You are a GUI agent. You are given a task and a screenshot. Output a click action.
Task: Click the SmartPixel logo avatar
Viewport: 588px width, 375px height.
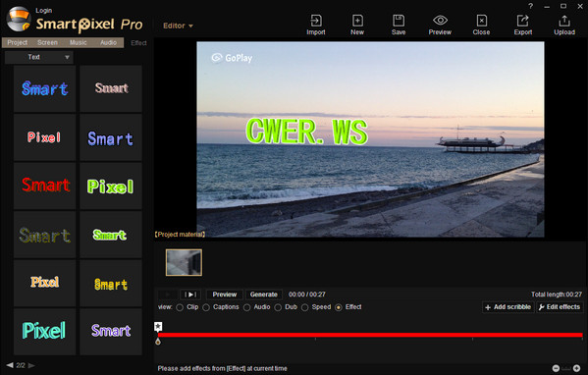point(19,19)
